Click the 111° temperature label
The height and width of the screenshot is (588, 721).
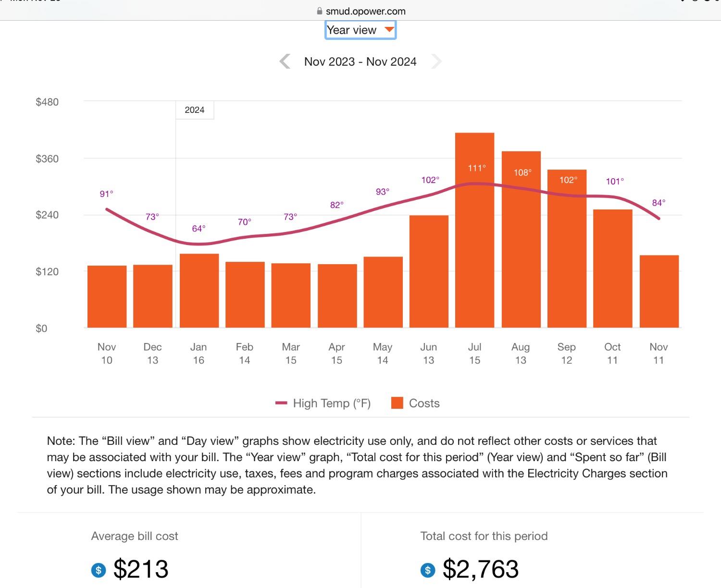click(477, 168)
